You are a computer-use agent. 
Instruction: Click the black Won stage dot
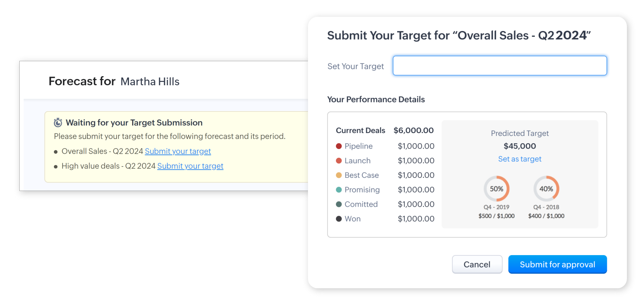pos(339,219)
